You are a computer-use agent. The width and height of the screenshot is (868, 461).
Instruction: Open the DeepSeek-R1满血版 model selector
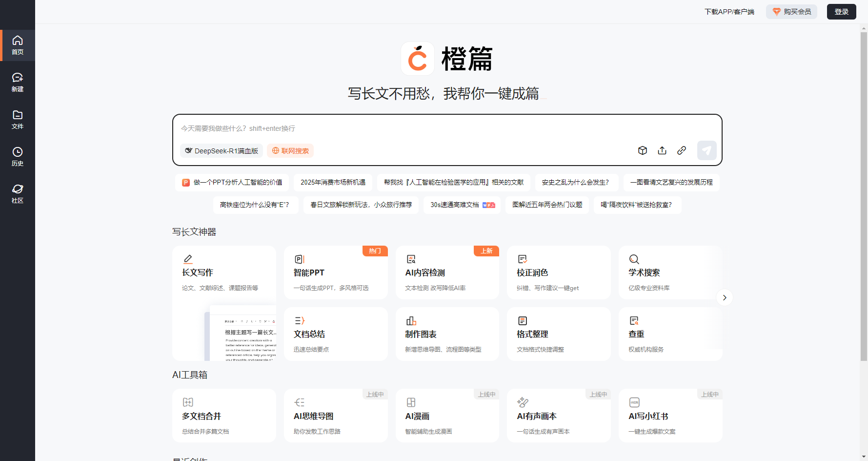(x=222, y=151)
